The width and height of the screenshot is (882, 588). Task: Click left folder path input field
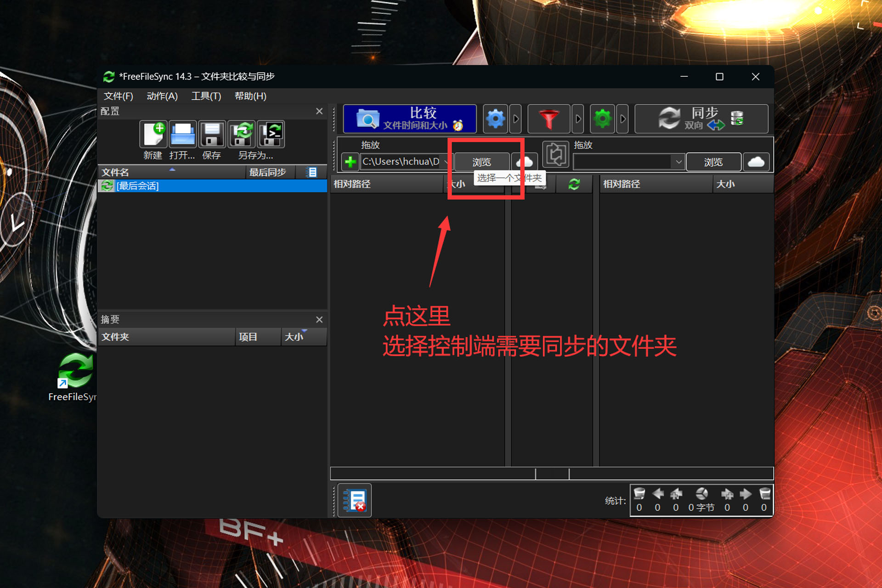pyautogui.click(x=401, y=162)
